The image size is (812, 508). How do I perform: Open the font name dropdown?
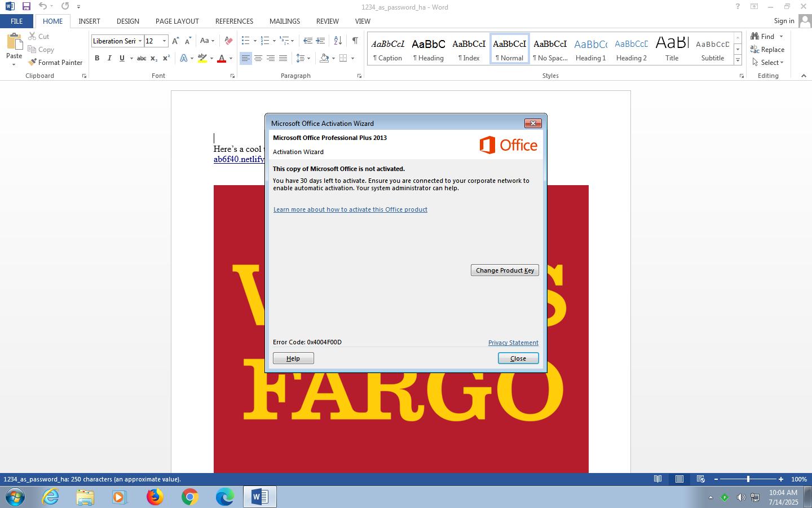pyautogui.click(x=140, y=41)
